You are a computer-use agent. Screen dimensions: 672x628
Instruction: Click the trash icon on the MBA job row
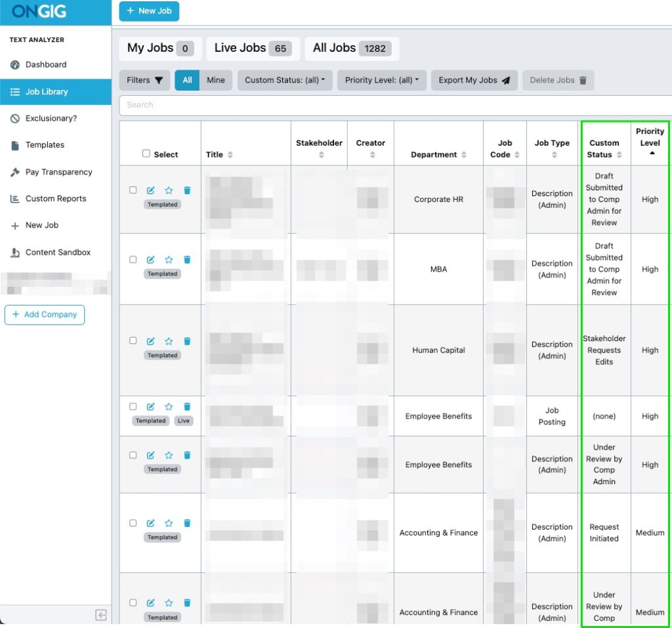188,259
